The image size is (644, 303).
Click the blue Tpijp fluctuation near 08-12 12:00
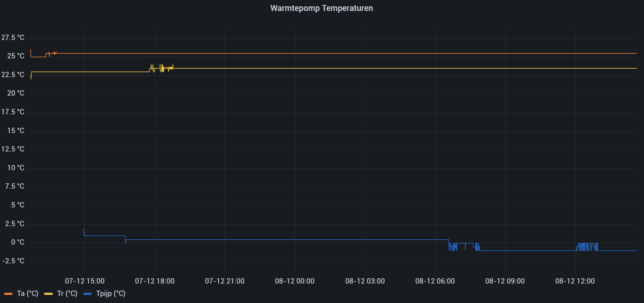click(x=587, y=247)
